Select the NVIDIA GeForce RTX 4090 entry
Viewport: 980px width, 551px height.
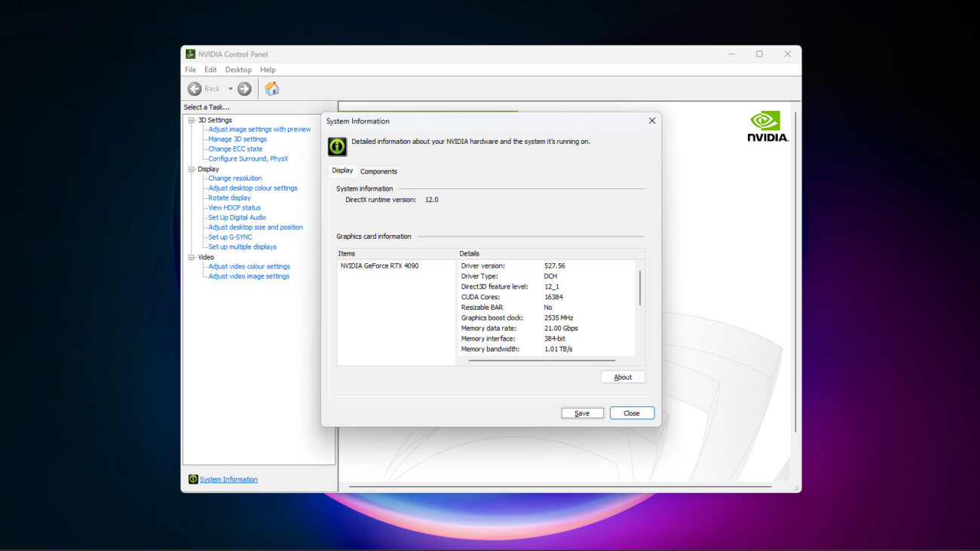[x=380, y=265]
